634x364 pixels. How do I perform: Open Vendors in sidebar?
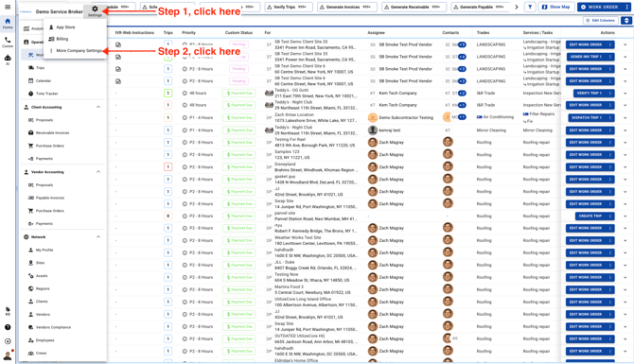(x=43, y=314)
